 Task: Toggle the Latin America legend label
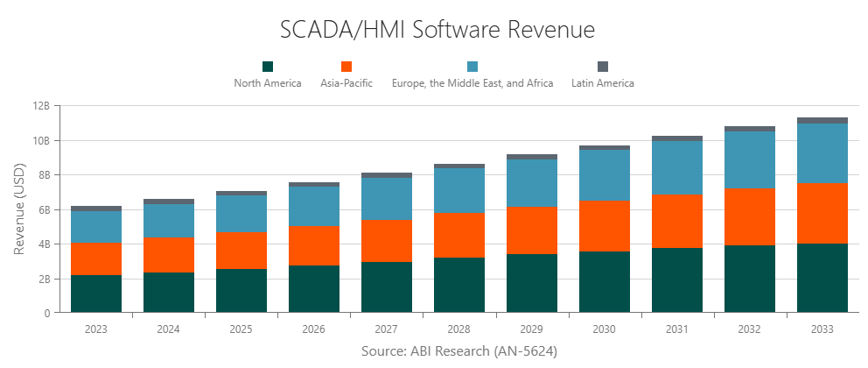pos(602,83)
